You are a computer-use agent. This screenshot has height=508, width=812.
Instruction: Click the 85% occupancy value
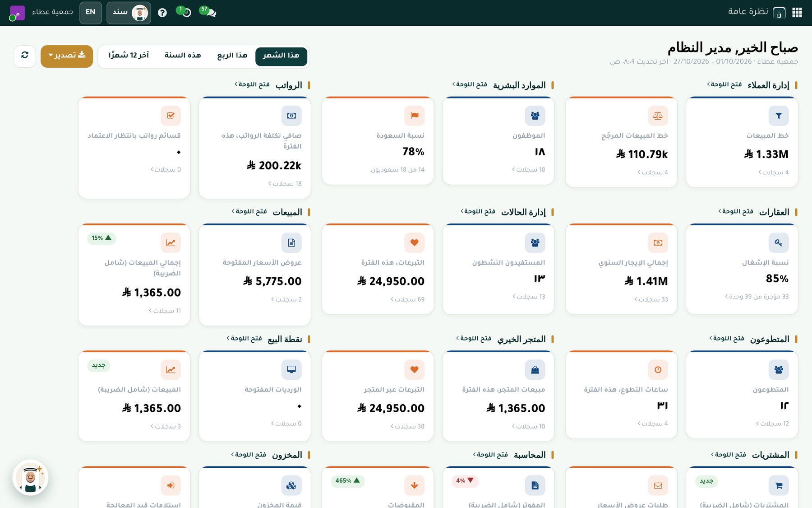(x=777, y=279)
